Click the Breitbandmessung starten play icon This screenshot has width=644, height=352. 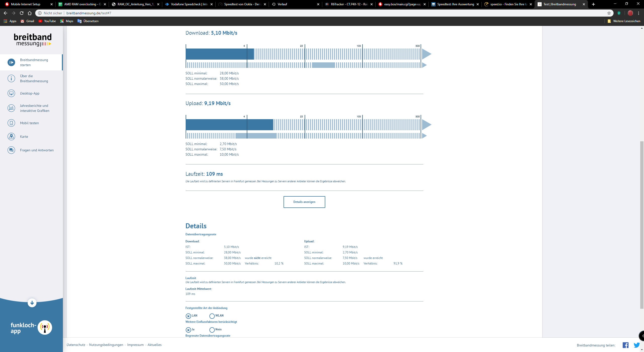11,62
